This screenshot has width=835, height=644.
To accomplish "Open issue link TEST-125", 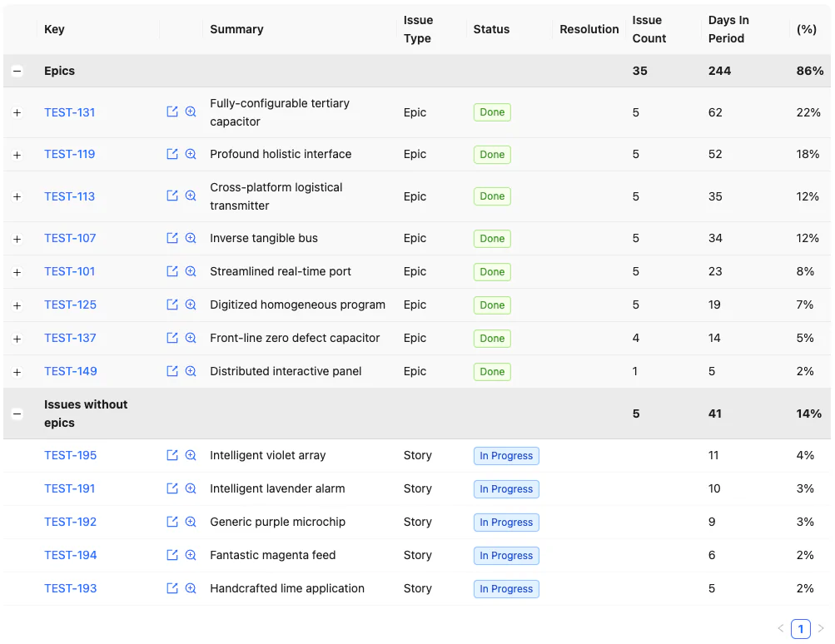I will point(70,305).
